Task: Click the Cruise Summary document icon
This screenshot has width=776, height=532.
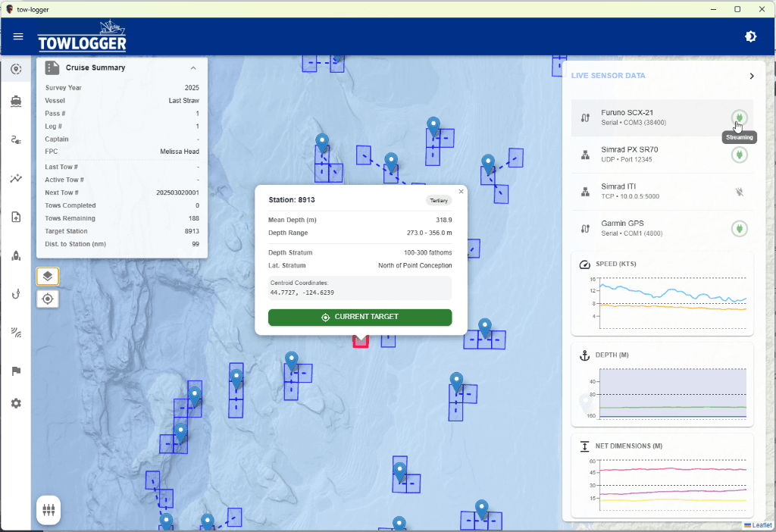Action: pos(52,67)
